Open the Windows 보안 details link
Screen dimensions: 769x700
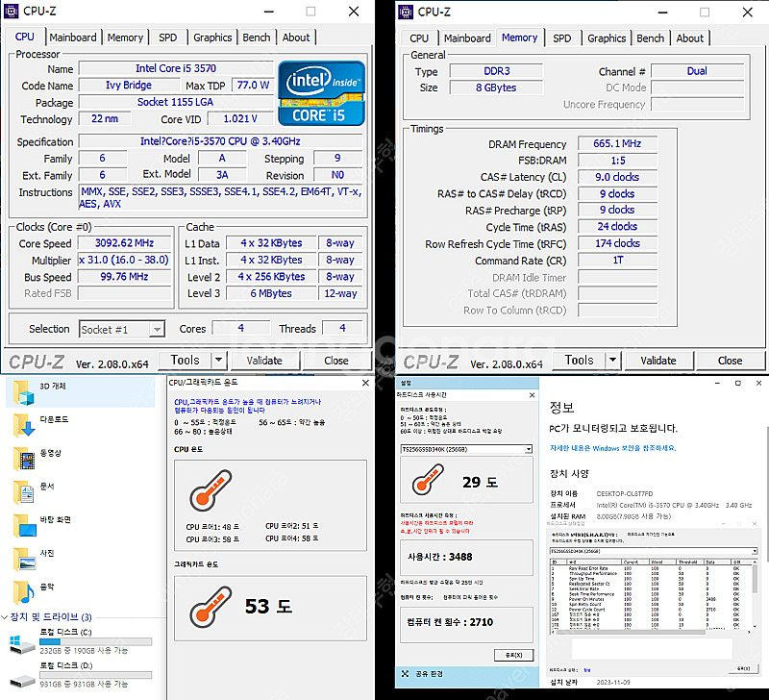613,448
